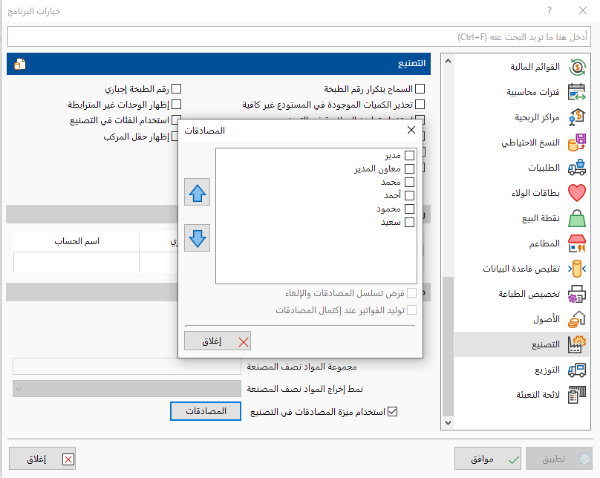Image resolution: width=600 pixels, height=478 pixels.
Task: Click موافق button at bottom
Action: point(486,458)
